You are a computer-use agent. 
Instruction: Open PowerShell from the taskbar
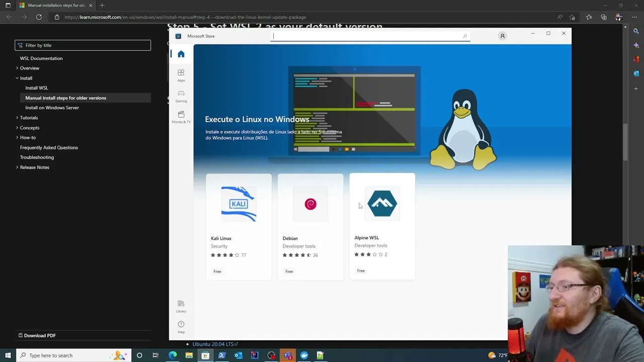click(x=222, y=355)
